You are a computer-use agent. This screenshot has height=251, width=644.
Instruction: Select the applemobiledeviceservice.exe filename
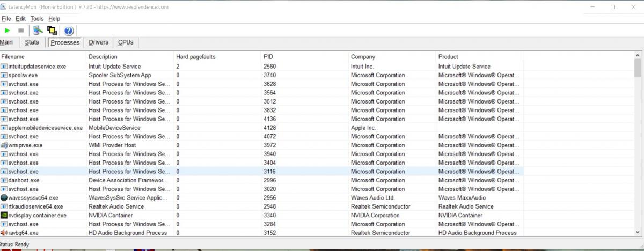[x=46, y=128]
